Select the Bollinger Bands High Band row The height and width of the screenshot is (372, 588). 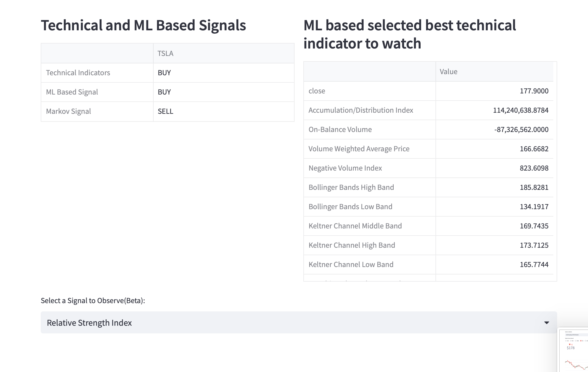(429, 187)
